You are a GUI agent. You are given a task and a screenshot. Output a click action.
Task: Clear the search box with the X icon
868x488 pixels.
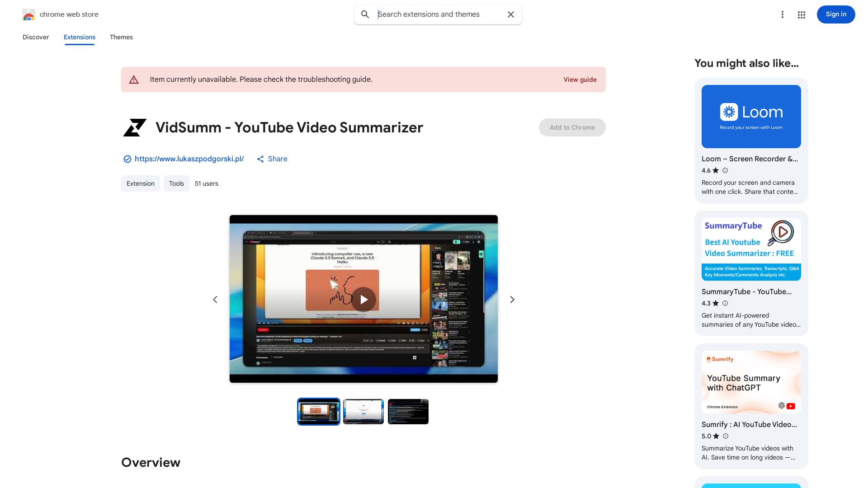coord(510,14)
